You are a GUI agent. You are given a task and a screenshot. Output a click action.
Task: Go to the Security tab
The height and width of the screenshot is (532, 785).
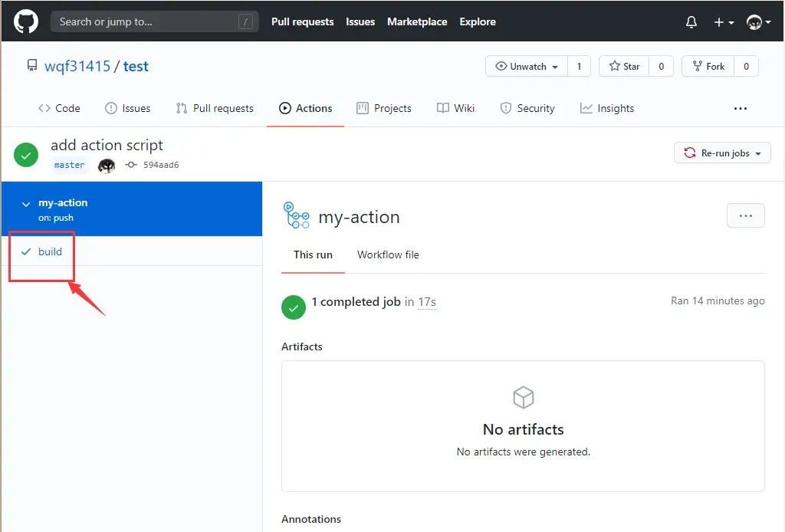click(527, 108)
